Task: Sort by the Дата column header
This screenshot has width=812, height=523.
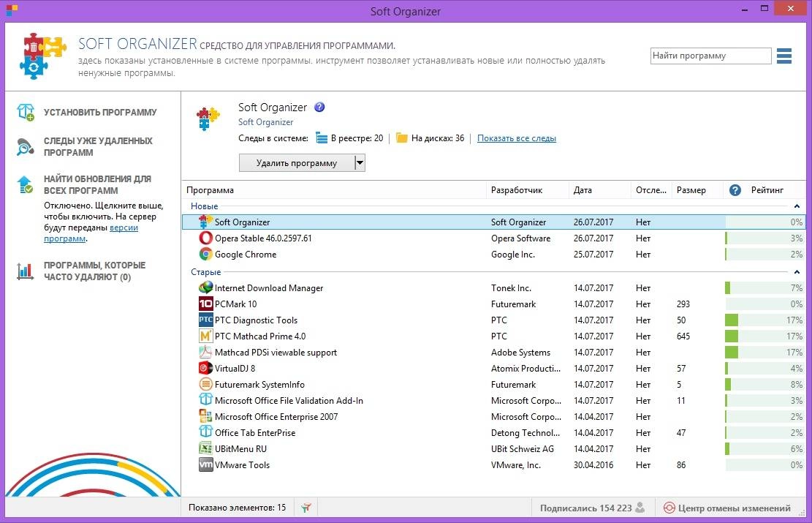Action: tap(599, 190)
